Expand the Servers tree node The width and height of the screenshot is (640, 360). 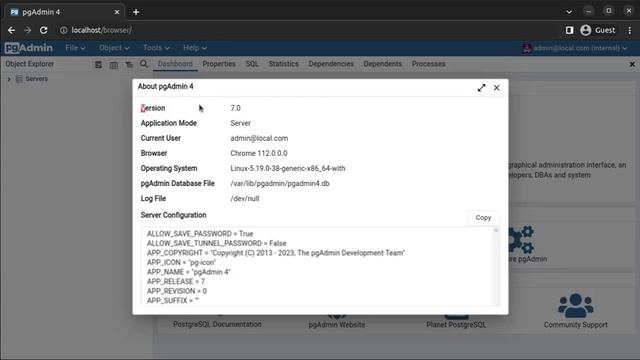point(9,79)
